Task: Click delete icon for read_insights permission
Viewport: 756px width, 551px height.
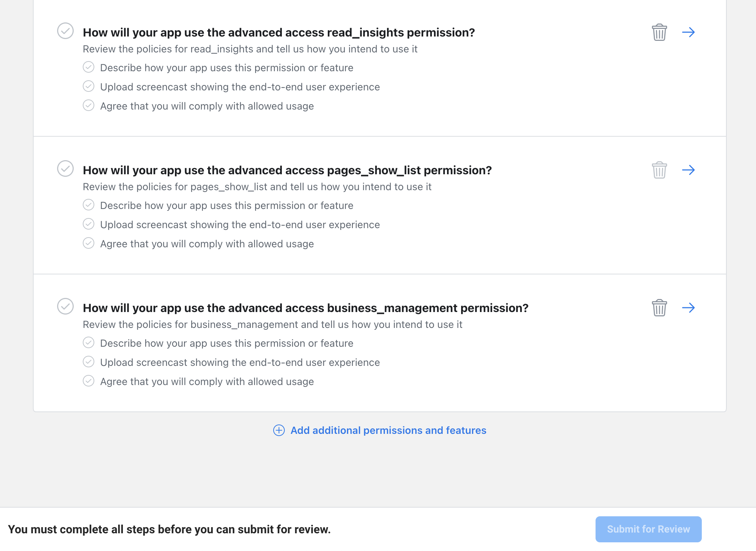Action: (x=659, y=32)
